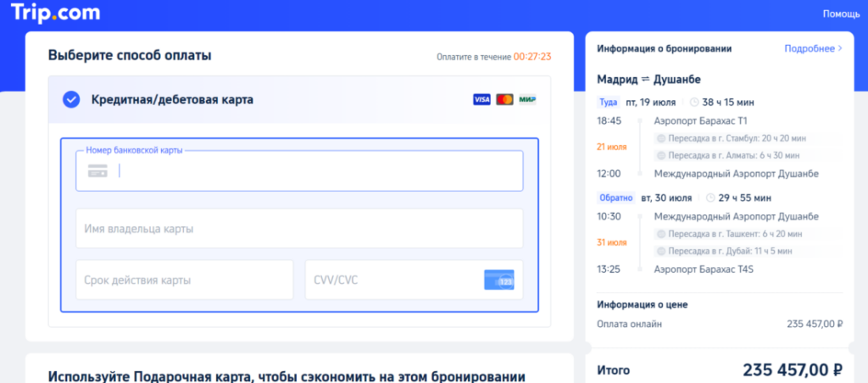Click the Visa card icon
The height and width of the screenshot is (383, 868).
coord(481,100)
